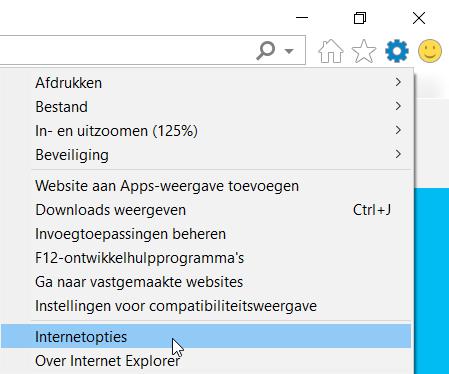Expand the Afdrukken submenu arrow
Viewport: 449px width, 374px height.
(x=398, y=82)
